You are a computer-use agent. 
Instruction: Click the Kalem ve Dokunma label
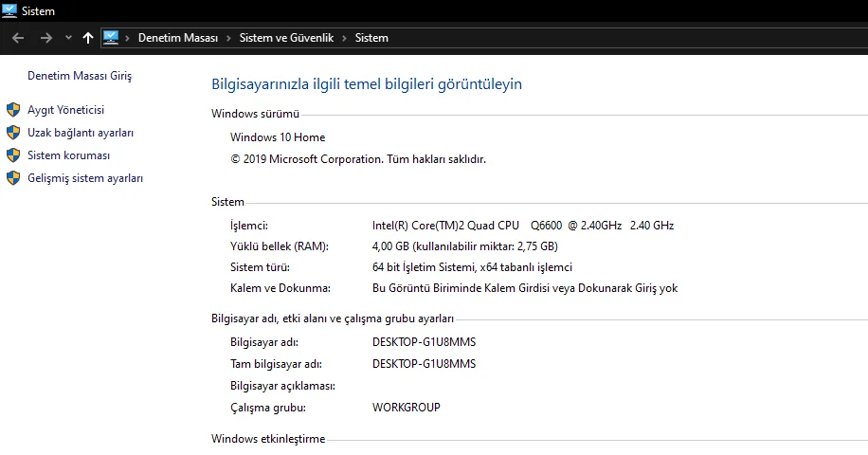tap(280, 288)
